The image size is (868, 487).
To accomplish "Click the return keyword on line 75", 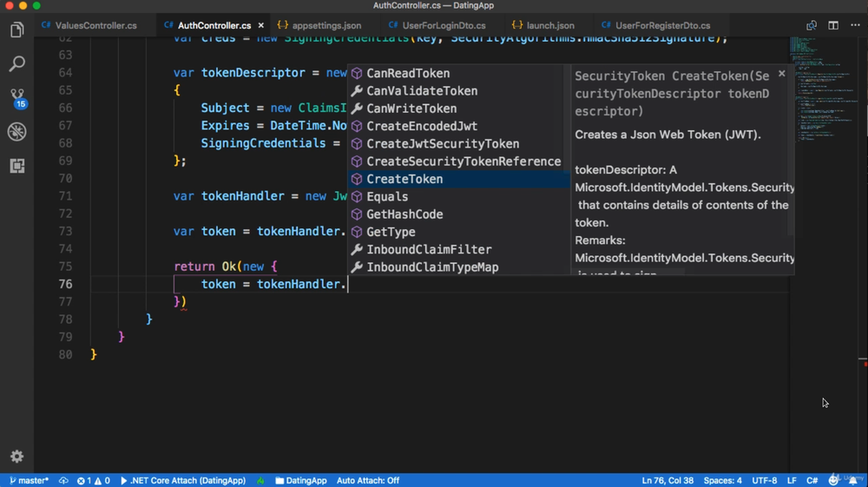I will pyautogui.click(x=194, y=267).
